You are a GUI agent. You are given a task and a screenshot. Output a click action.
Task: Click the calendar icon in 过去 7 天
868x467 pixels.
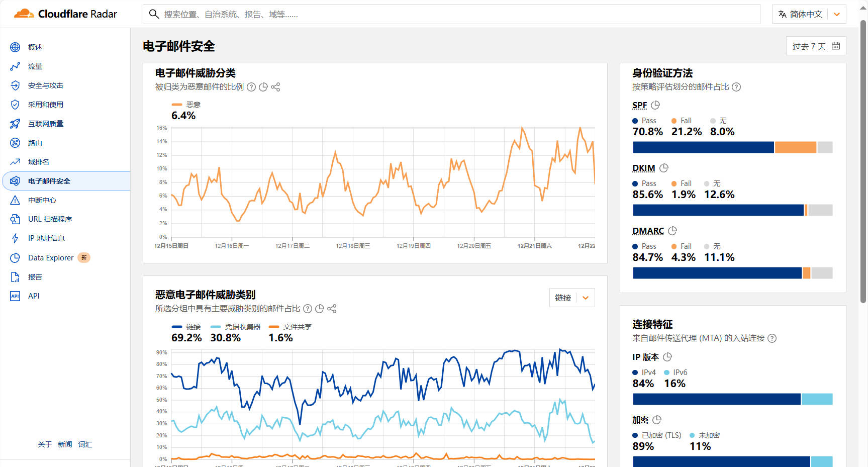pyautogui.click(x=836, y=46)
